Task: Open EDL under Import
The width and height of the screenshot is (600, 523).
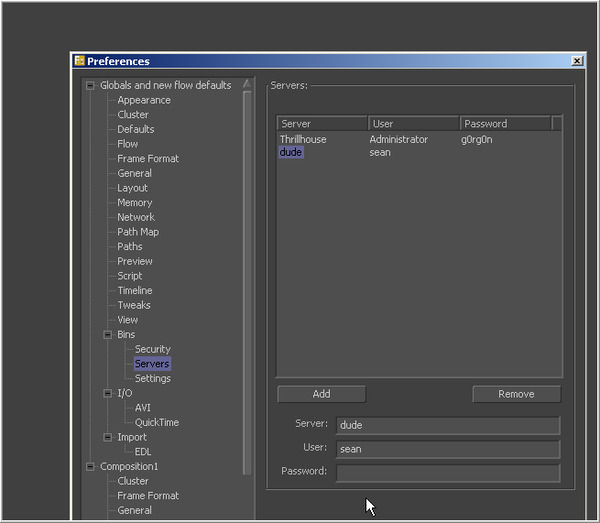Action: point(143,452)
